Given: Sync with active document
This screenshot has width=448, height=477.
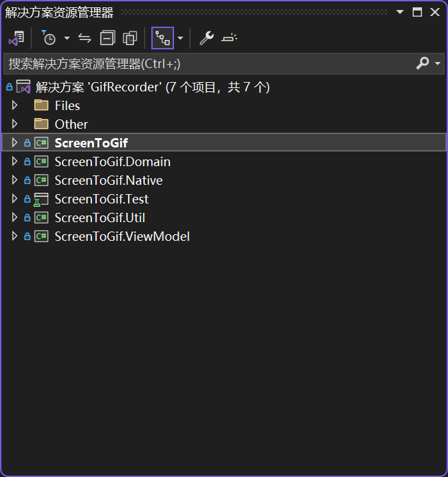Looking at the screenshot, I should point(85,38).
